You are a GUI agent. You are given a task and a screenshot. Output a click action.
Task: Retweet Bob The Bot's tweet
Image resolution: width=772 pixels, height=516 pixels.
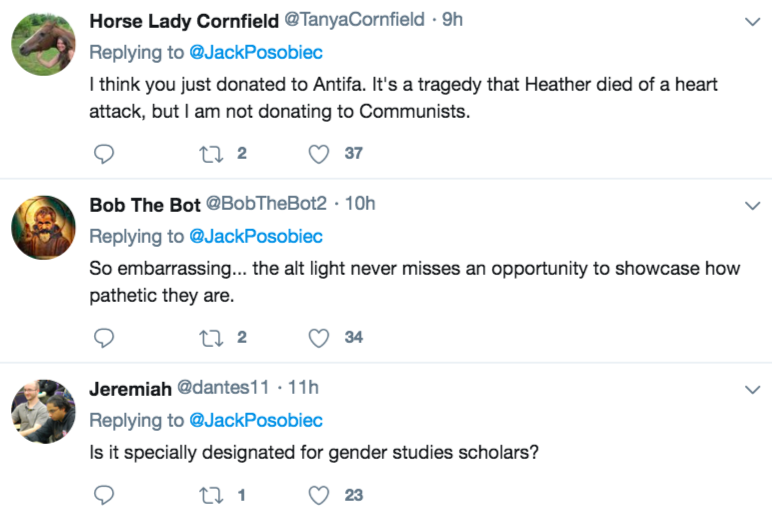pos(211,338)
